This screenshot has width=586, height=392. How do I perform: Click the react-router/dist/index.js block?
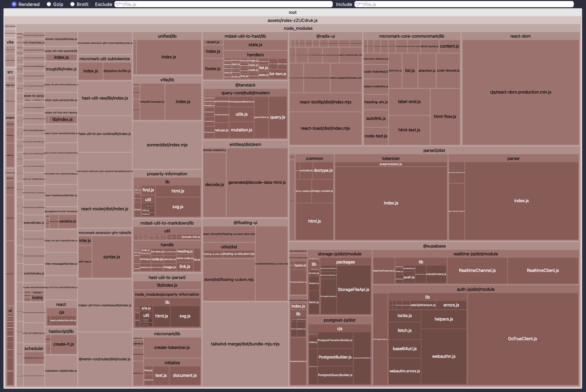[x=105, y=209]
